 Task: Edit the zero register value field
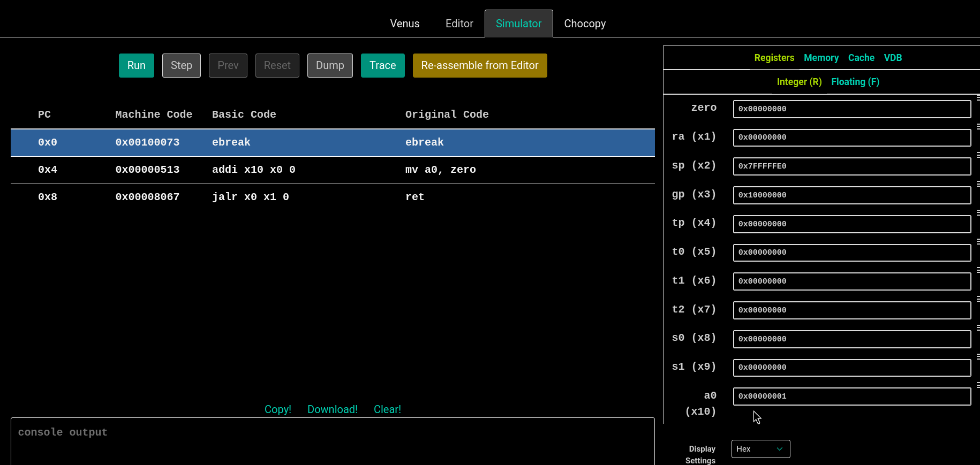tap(851, 109)
